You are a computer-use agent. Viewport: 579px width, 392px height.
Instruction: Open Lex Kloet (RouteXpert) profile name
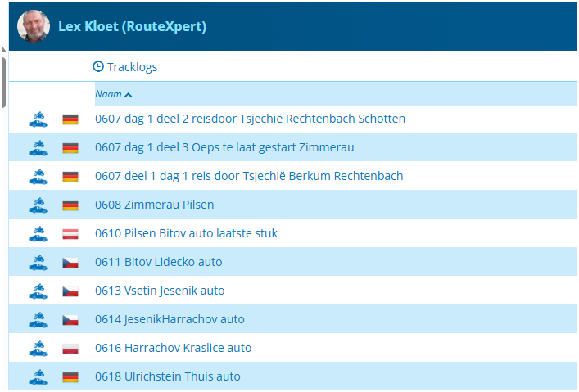point(132,27)
